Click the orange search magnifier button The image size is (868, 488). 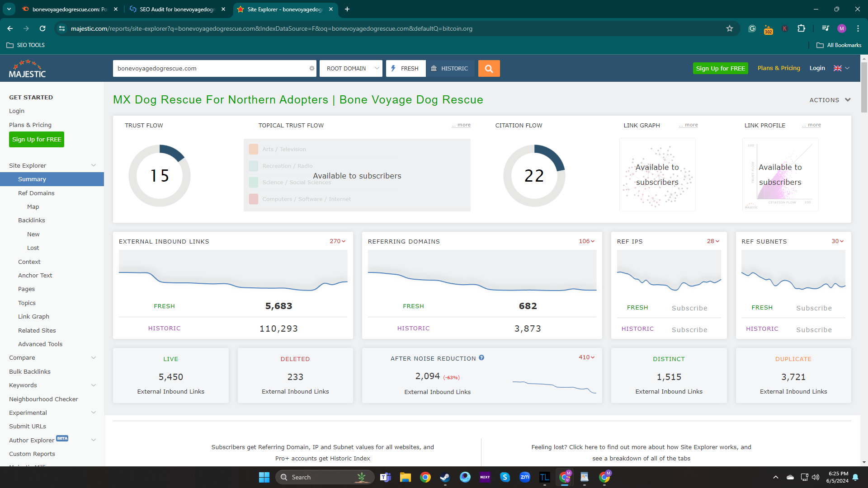(x=489, y=69)
